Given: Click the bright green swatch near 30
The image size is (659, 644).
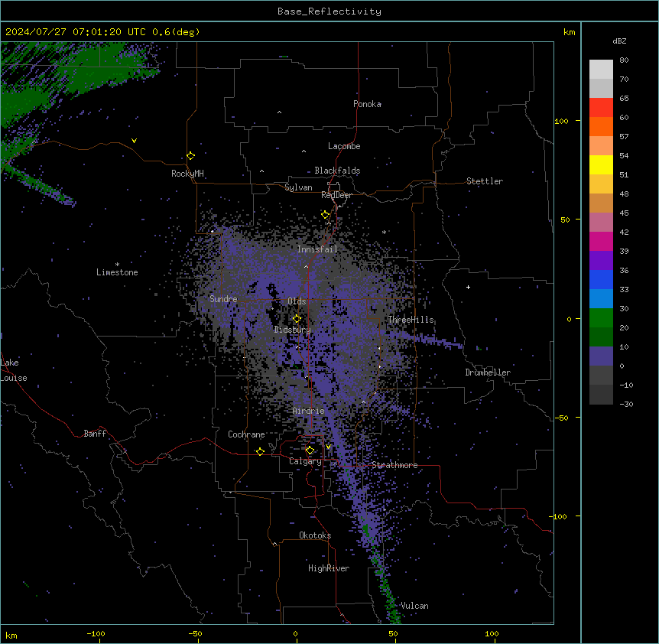Looking at the screenshot, I should point(601,318).
